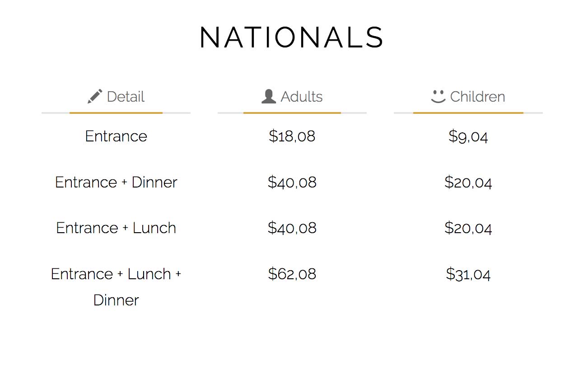Click the person icon beside Adults
The image size is (588, 375).
click(x=269, y=97)
